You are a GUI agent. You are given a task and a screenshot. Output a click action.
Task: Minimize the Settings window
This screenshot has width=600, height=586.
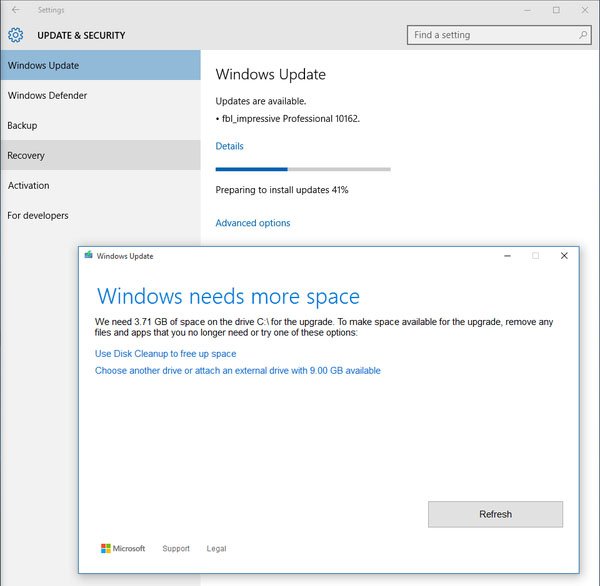[x=528, y=10]
